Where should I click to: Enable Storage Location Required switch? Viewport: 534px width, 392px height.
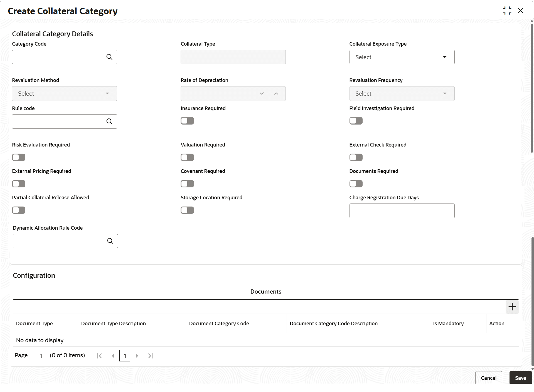pyautogui.click(x=187, y=210)
